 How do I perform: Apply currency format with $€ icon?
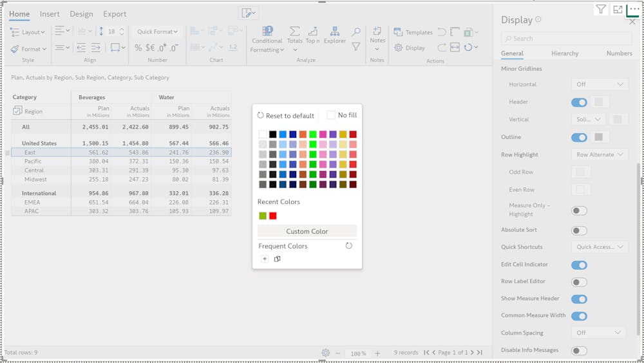tap(150, 48)
